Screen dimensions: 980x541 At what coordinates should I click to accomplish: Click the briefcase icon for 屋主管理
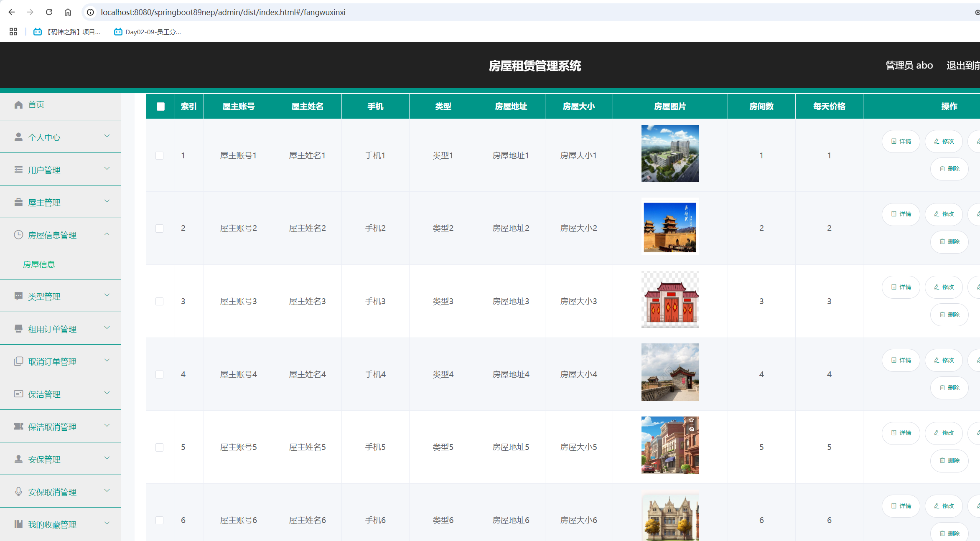(18, 203)
